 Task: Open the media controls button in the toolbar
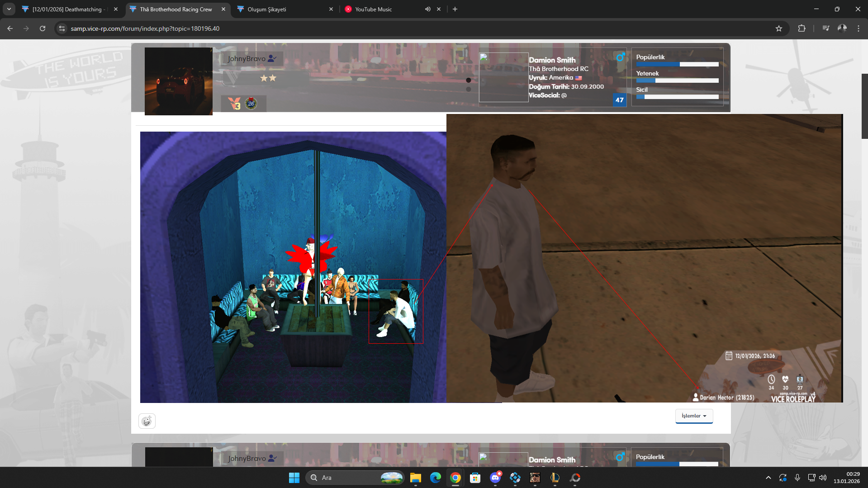point(826,28)
